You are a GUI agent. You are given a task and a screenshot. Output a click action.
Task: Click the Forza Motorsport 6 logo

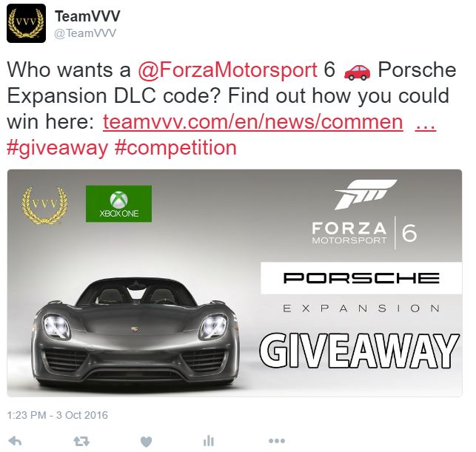pos(364,215)
